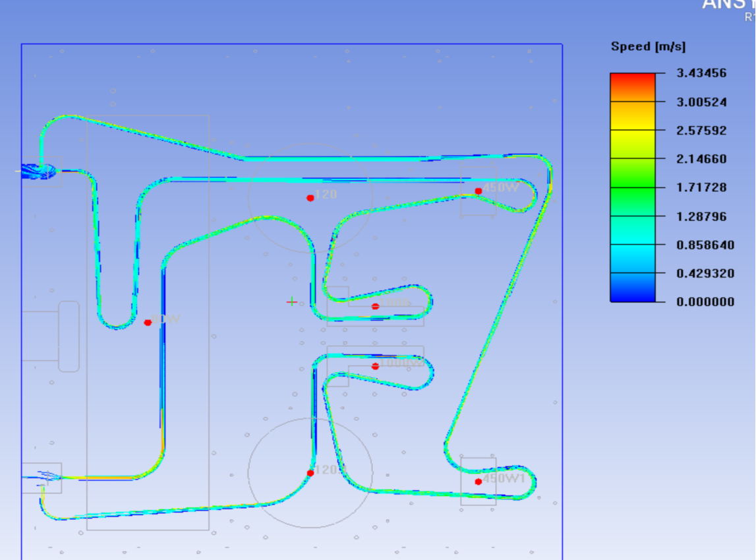This screenshot has width=756, height=560.
Task: Click the green crosshair origin marker
Action: click(x=291, y=302)
